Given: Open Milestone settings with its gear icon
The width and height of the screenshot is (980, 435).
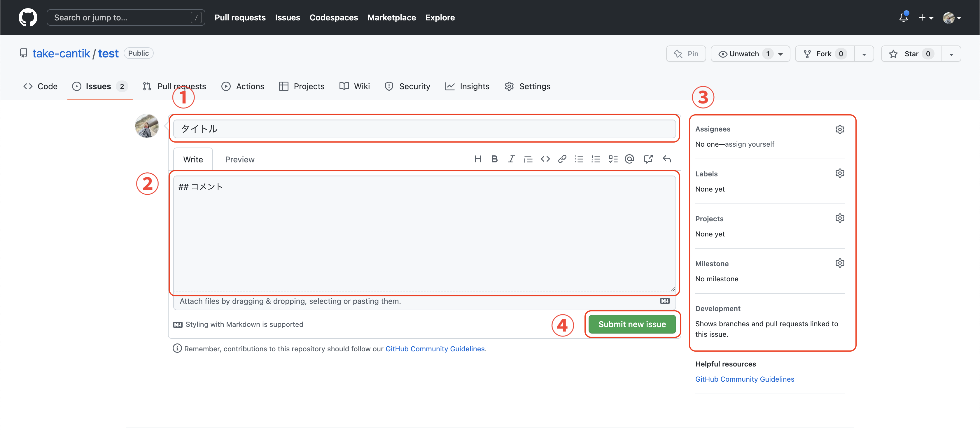Looking at the screenshot, I should coord(840,263).
